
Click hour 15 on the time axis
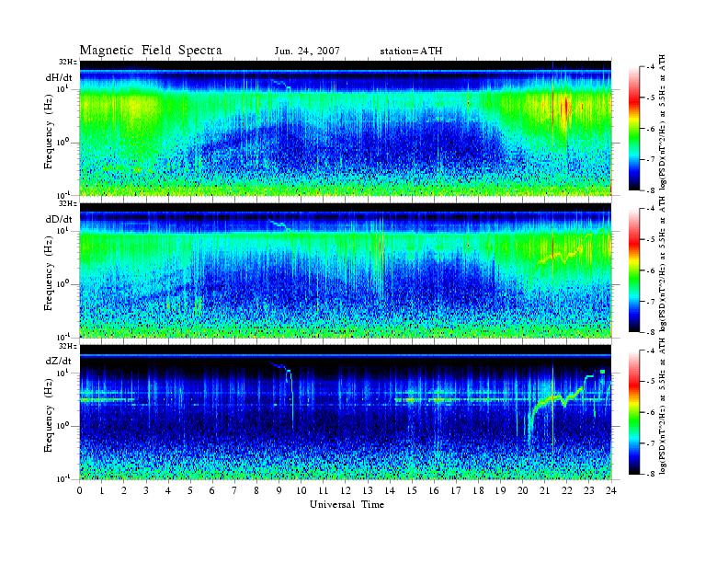412,490
